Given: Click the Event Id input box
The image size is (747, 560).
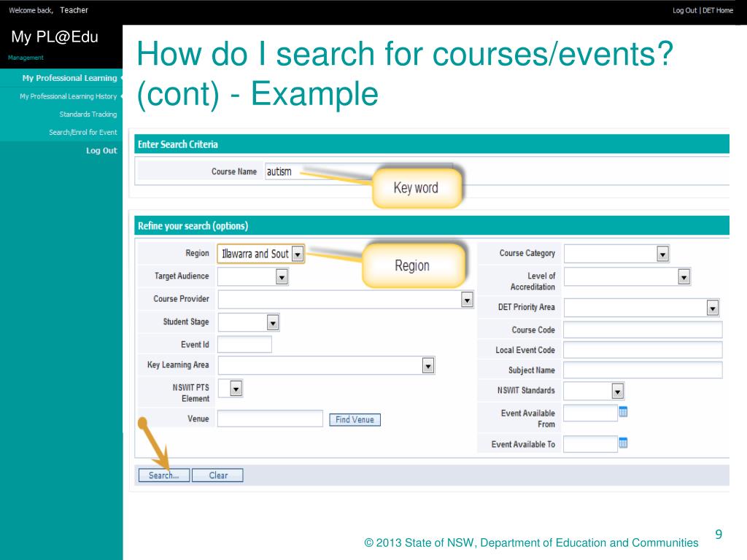Looking at the screenshot, I should [245, 344].
